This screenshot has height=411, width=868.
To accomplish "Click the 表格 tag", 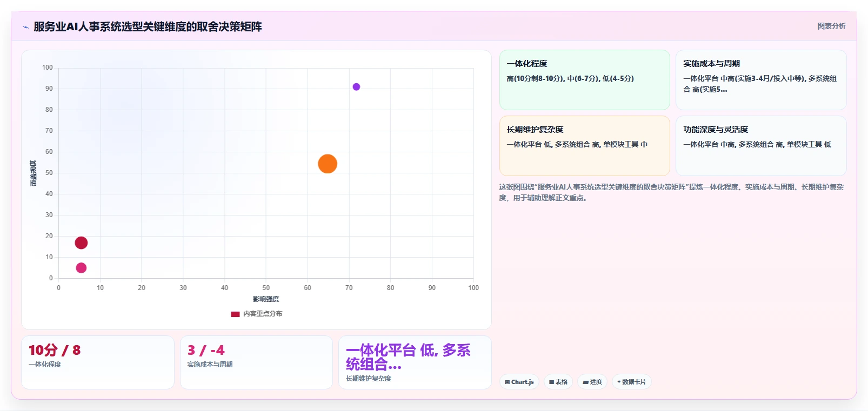I will pyautogui.click(x=558, y=382).
